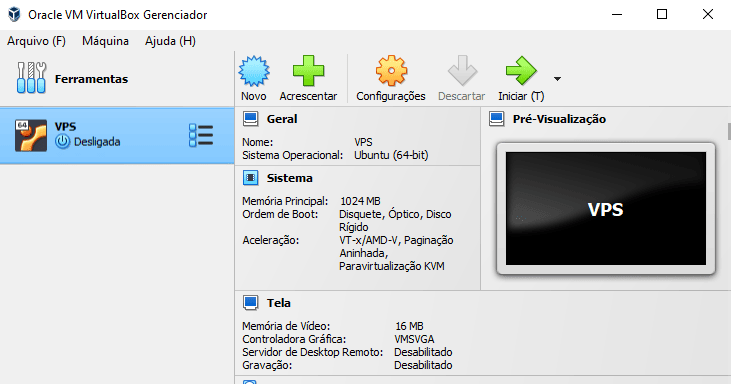
Task: Click the 'Gravação:' label
Action: (267, 365)
